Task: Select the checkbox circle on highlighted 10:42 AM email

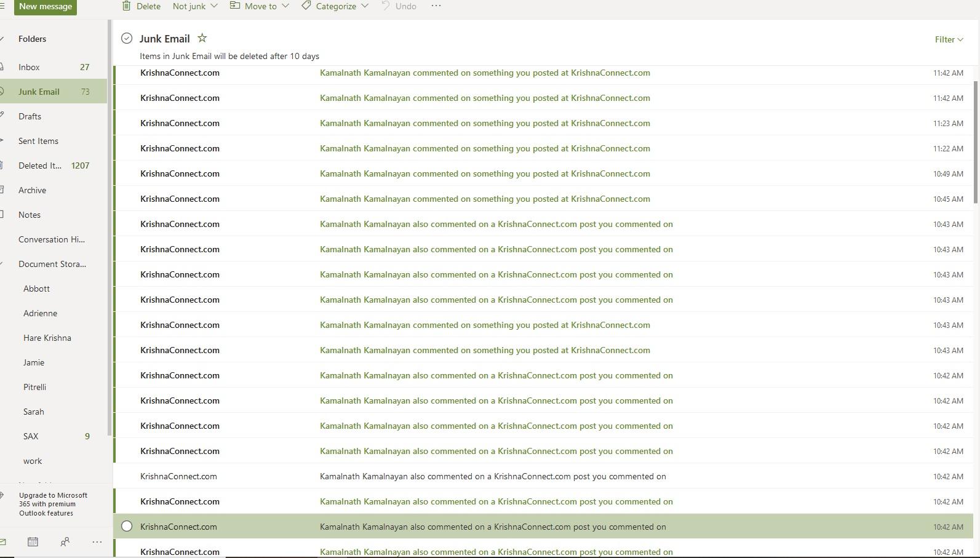Action: point(127,526)
